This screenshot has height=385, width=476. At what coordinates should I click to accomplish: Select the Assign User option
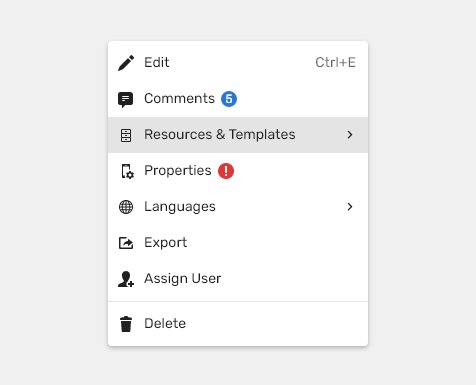pyautogui.click(x=238, y=279)
